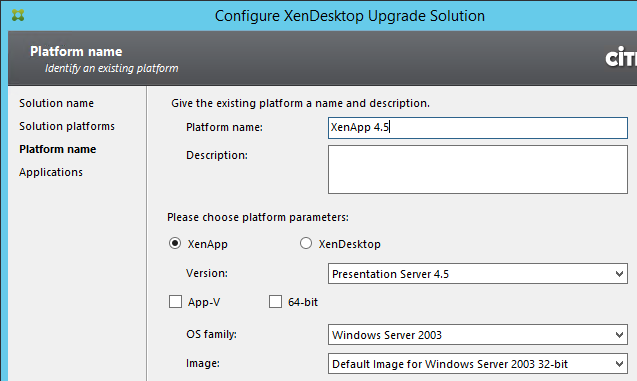Click the AppDNA window title icon
Screen dimensions: 637x381
18,15
